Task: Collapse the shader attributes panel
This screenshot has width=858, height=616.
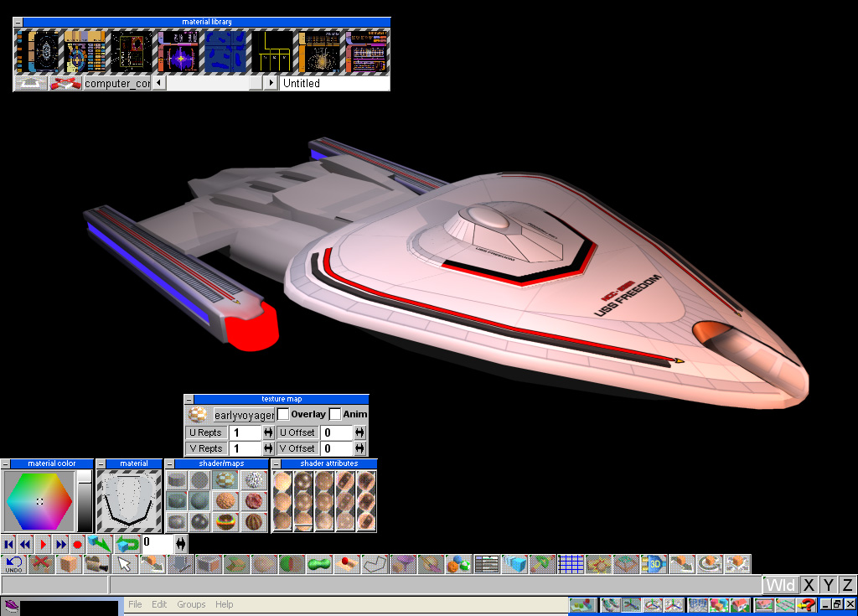Action: coord(277,463)
